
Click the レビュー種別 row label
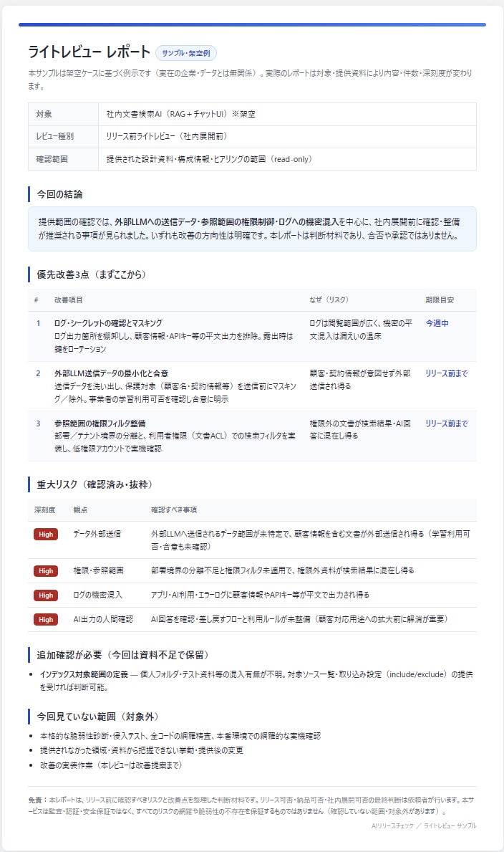pos(55,136)
